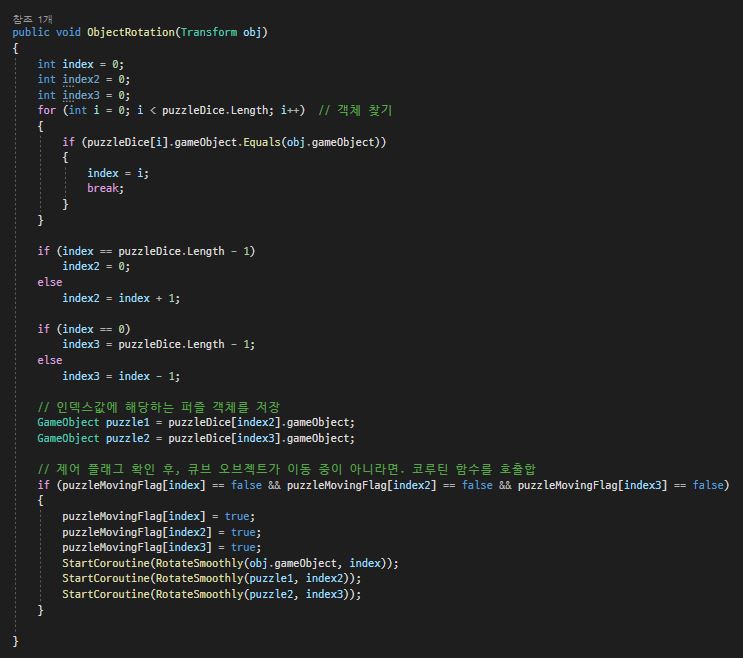Place cursor on 'index3 = puzzleDice.Length - 1;' line

[158, 344]
